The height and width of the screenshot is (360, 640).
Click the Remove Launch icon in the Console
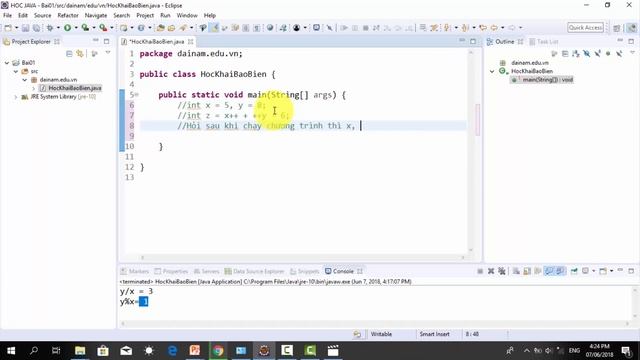click(x=491, y=271)
